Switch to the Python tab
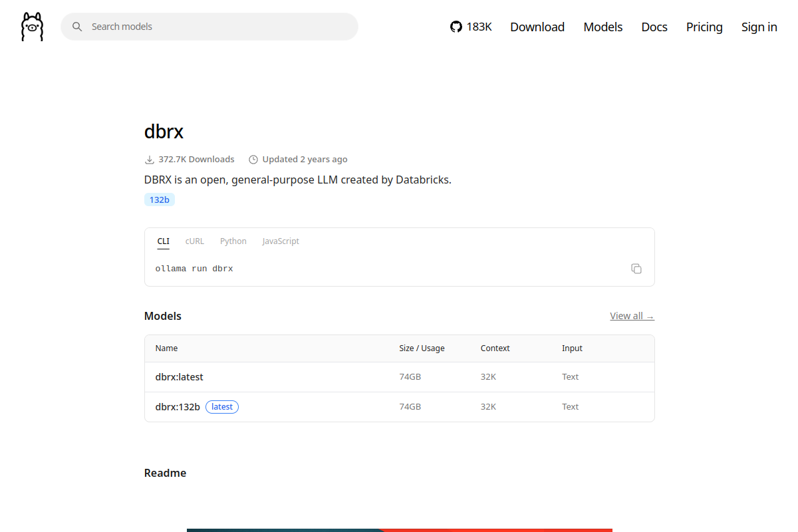The image size is (798, 532). click(x=233, y=241)
